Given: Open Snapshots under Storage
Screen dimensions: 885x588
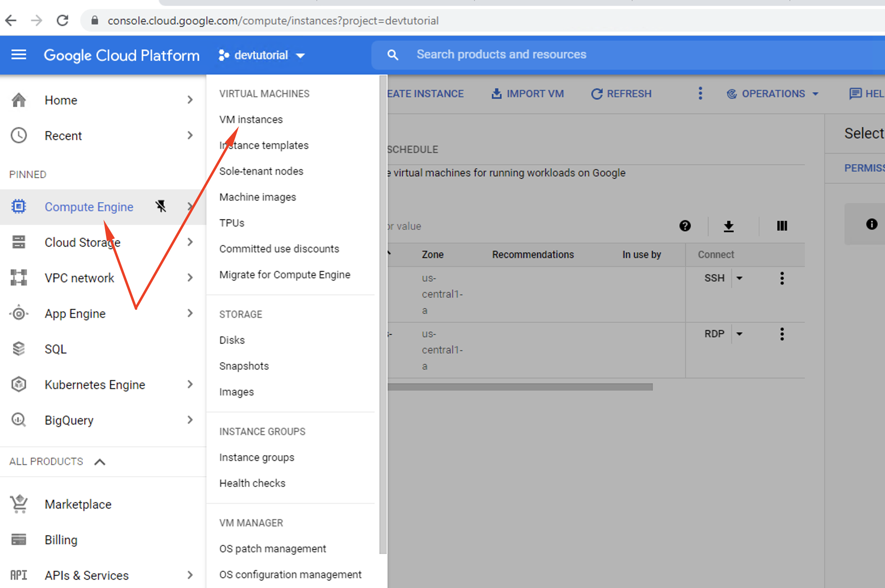Looking at the screenshot, I should 244,366.
